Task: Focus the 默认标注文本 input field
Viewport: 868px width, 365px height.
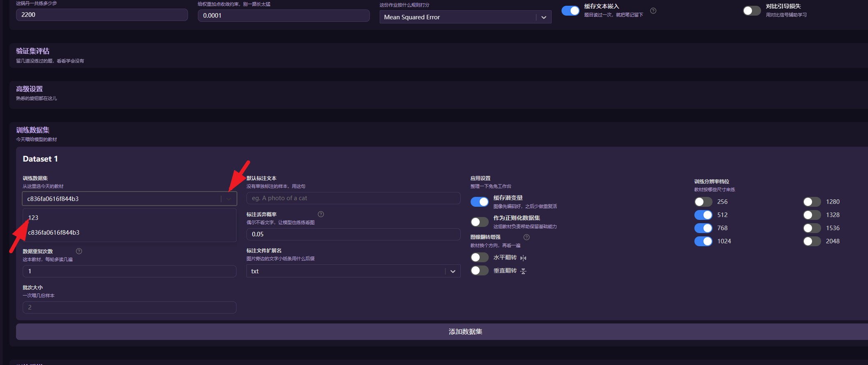Action: (353, 198)
